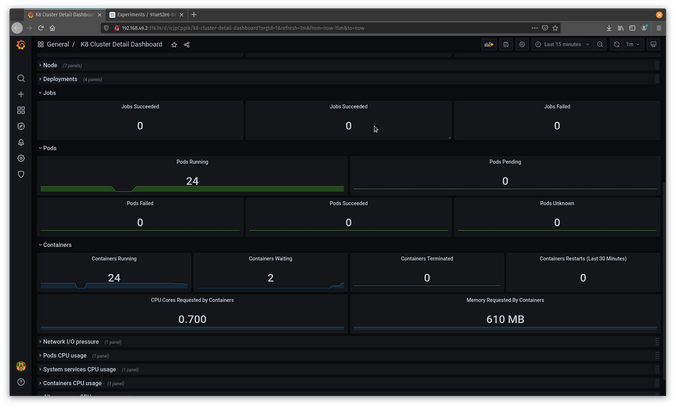
Task: Click the Containers Running panel title
Action: 114,259
